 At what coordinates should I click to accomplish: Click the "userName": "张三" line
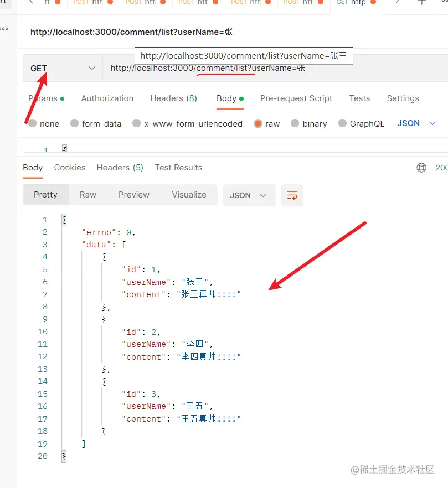click(167, 282)
